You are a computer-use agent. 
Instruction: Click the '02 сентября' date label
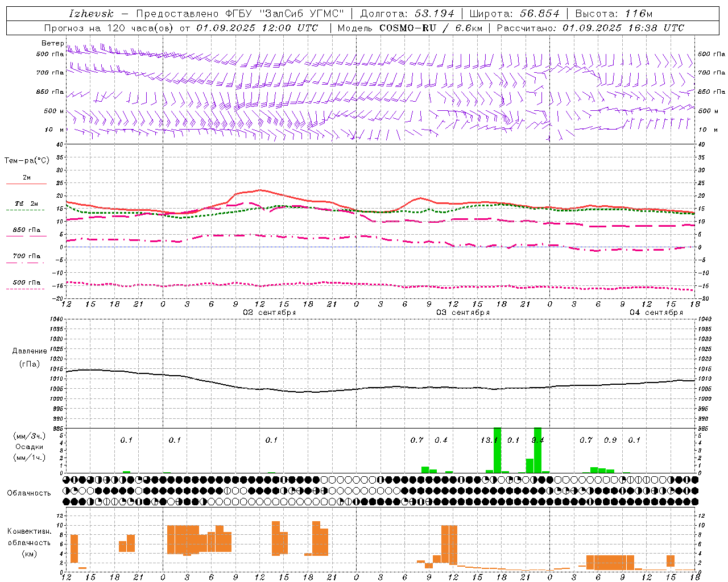(269, 313)
